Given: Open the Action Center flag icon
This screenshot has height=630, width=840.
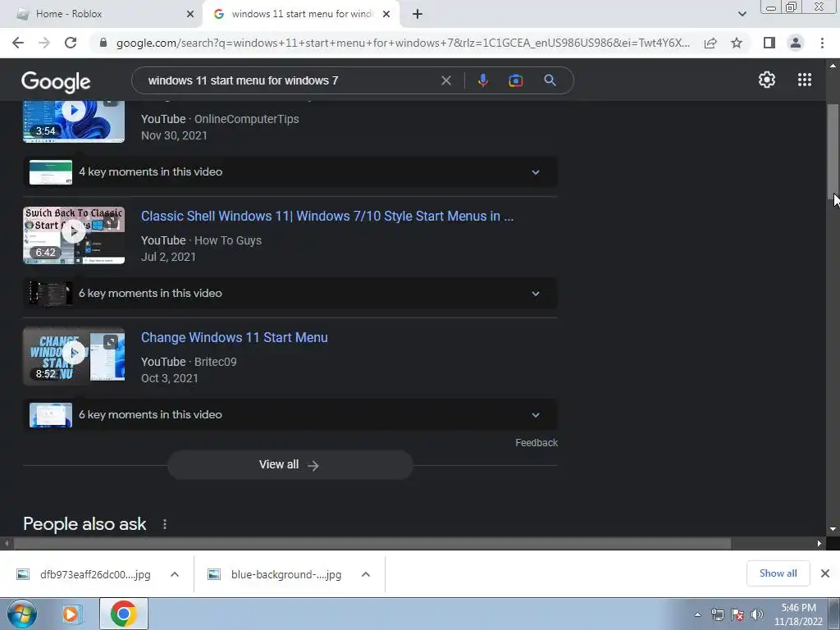Looking at the screenshot, I should (x=737, y=614).
